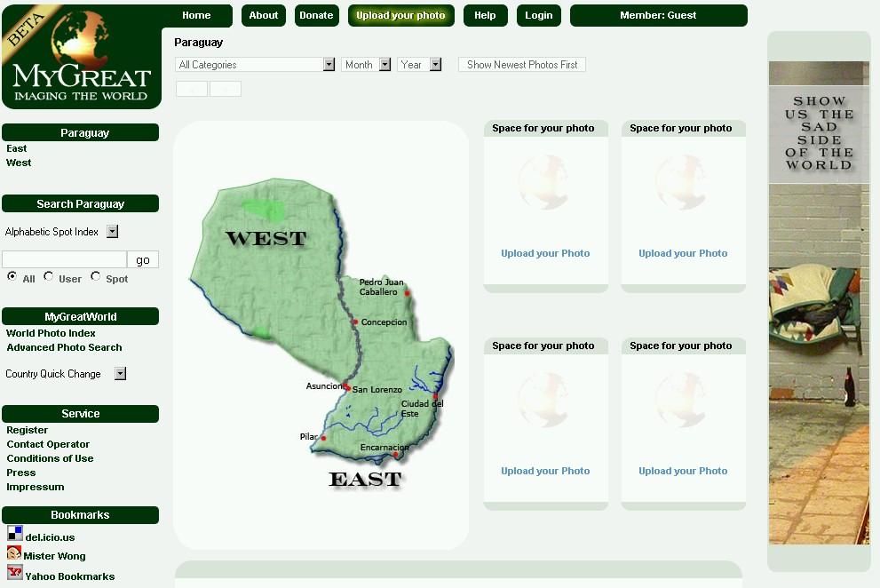Viewport: 880px width, 588px height.
Task: Open Conditions of Use link
Action: (x=50, y=458)
